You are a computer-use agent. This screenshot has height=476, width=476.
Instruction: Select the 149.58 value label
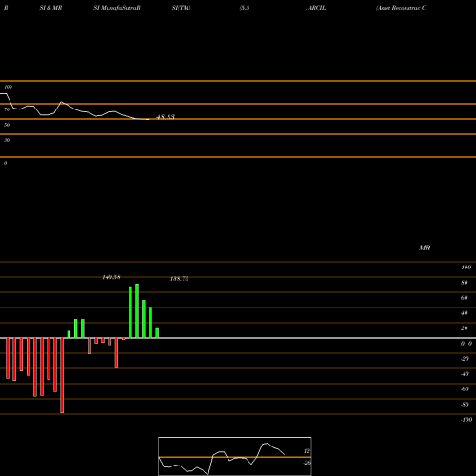111,277
